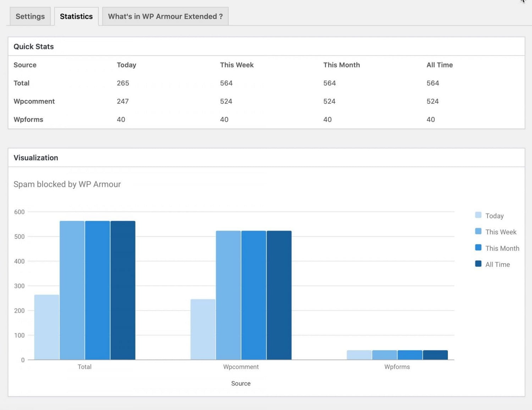Open What's in WP Armour Extended tab
The width and height of the screenshot is (532, 410).
tap(165, 16)
